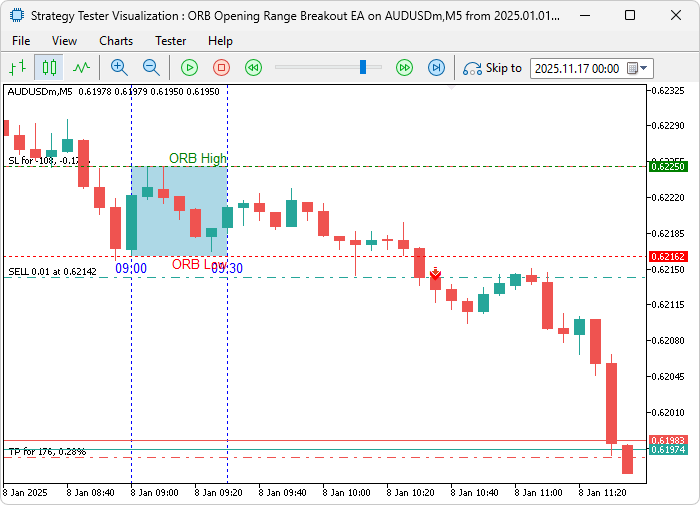Select the ORB High label
This screenshot has width=700, height=505.
point(198,158)
